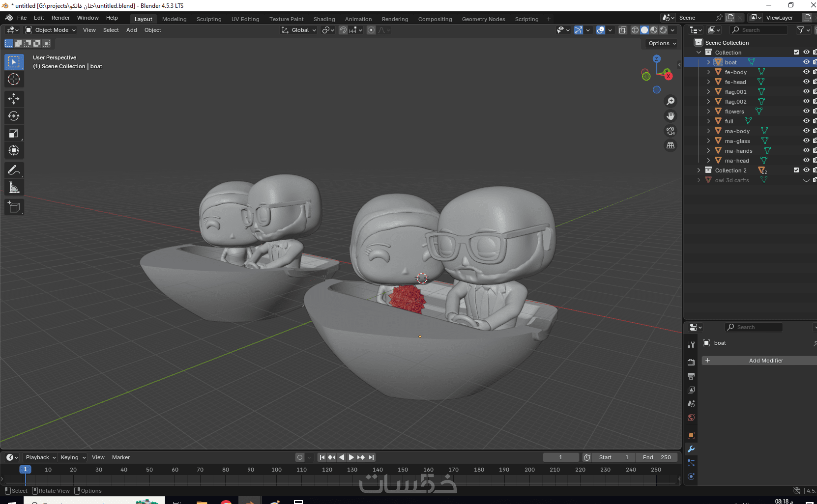The width and height of the screenshot is (817, 504).
Task: Open the Object Mode dropdown
Action: tap(51, 30)
